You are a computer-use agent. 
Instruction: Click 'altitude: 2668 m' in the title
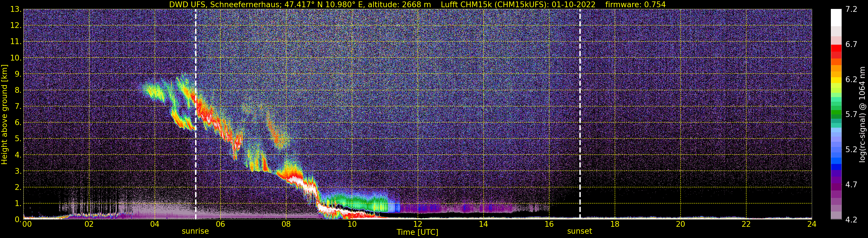(399, 4)
